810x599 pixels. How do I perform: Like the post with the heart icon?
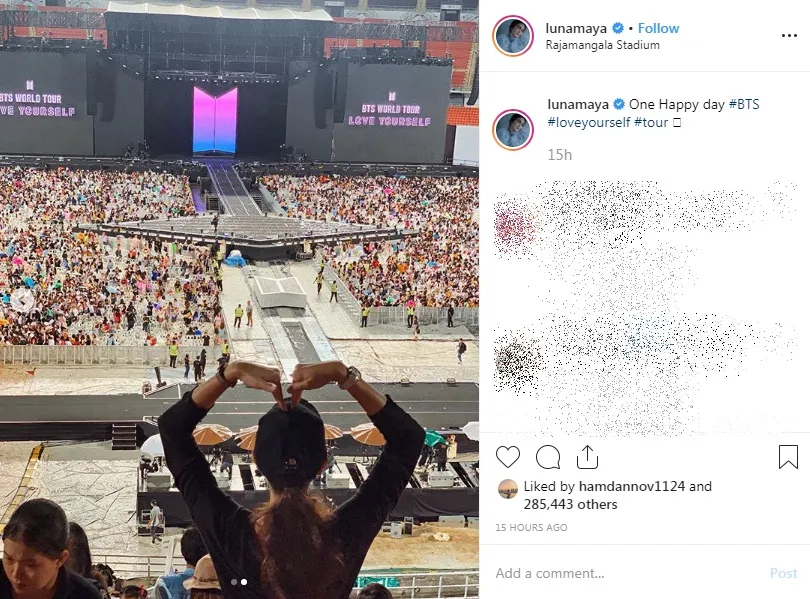[508, 457]
